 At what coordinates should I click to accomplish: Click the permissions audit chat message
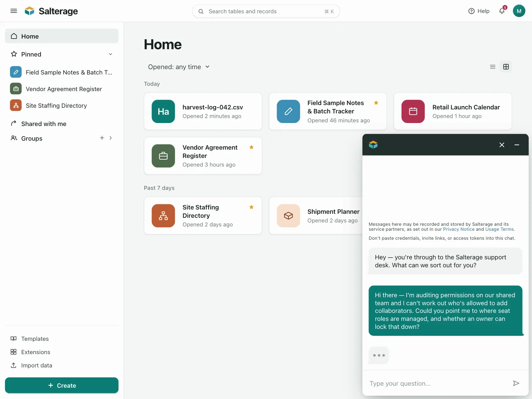coord(446,311)
